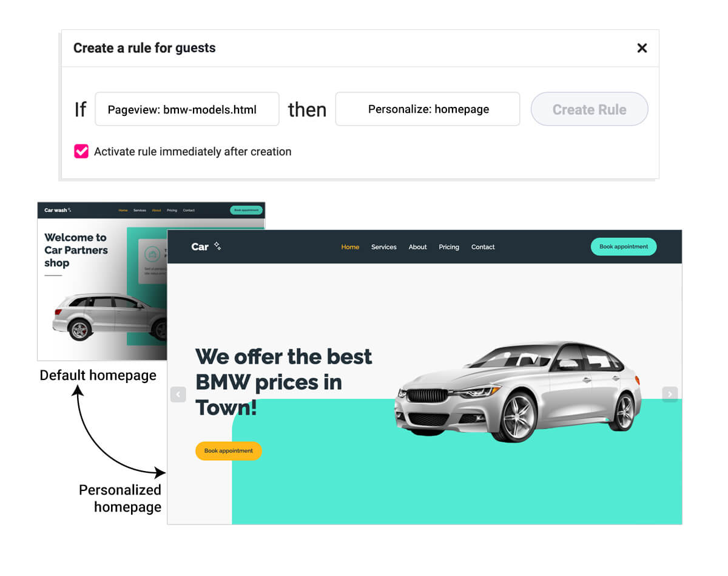Click the Car sparkle logo in large preview
The image size is (728, 576).
click(x=206, y=246)
